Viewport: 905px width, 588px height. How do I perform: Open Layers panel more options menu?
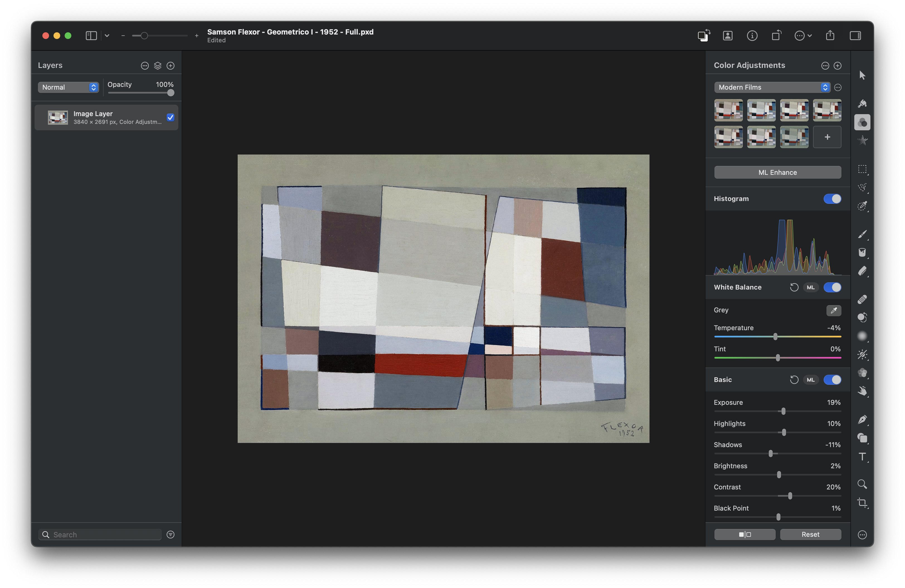point(145,66)
